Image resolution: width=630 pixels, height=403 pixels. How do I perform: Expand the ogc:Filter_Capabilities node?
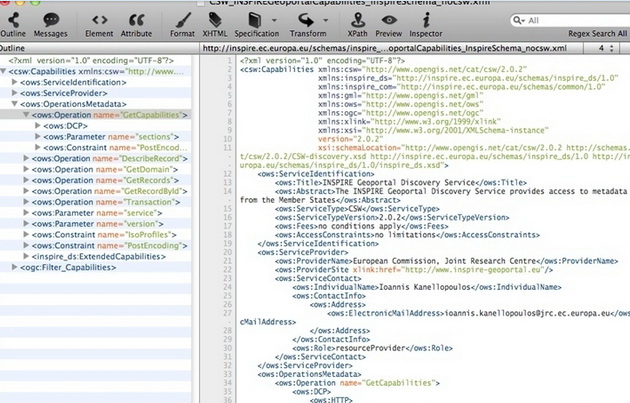pyautogui.click(x=15, y=267)
